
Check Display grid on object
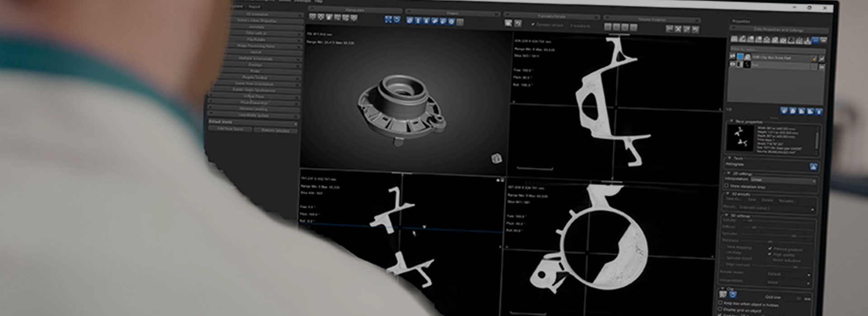point(720,309)
